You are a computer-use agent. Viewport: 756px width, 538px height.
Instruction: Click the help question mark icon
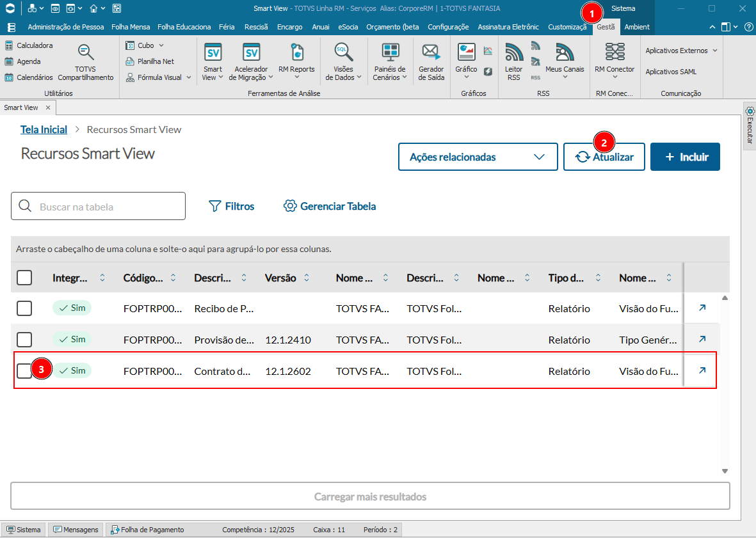tap(748, 27)
